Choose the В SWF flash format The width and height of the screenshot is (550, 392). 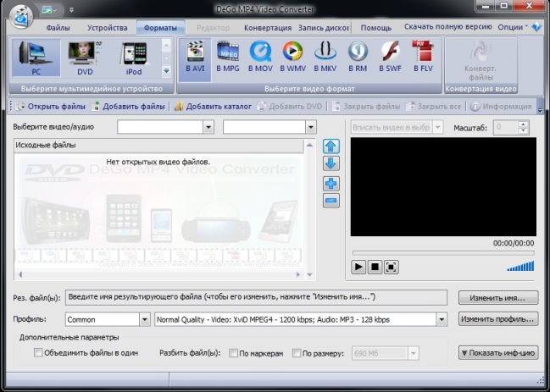click(x=390, y=57)
